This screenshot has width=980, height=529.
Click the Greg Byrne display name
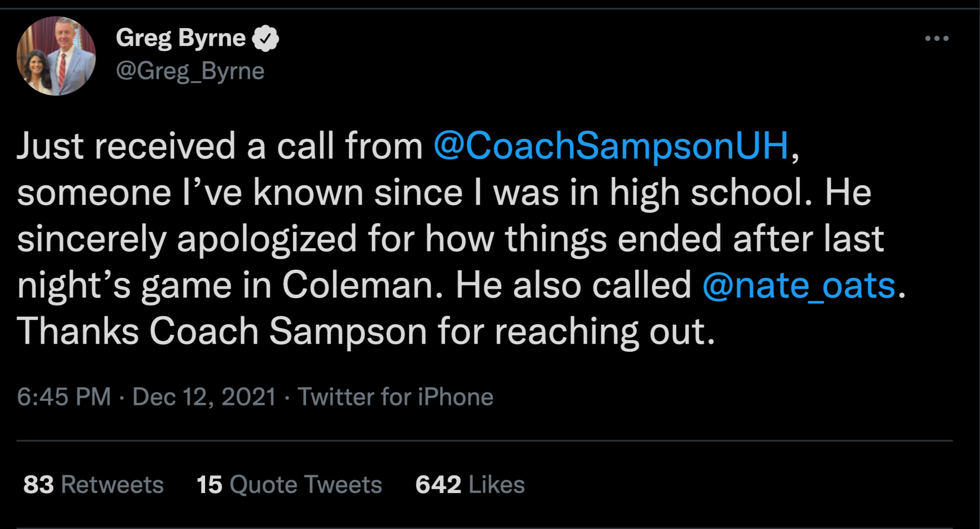(x=181, y=38)
